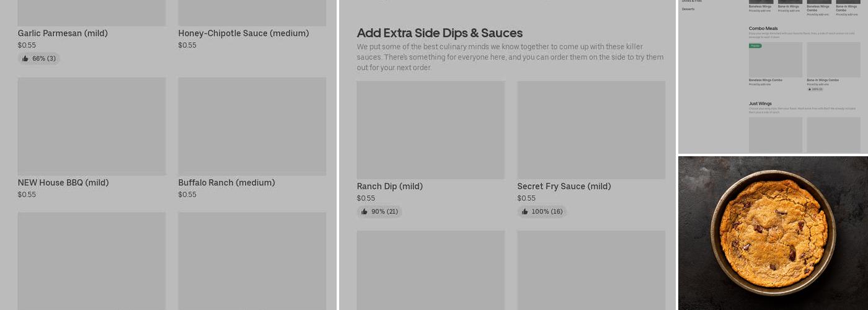Select Honey-Chipotle Sauce (medium)
Image resolution: width=868 pixels, height=310 pixels.
click(243, 33)
